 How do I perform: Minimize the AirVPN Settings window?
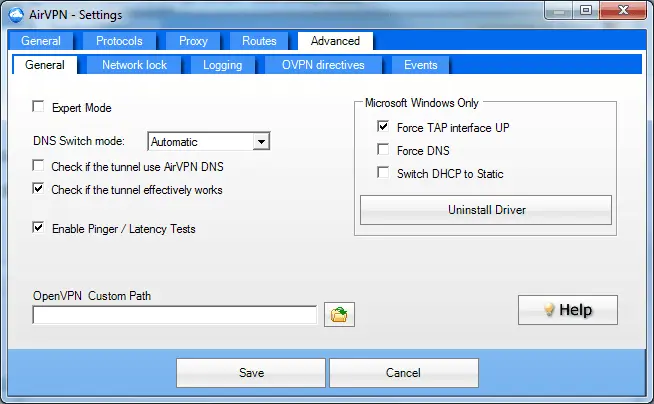[x=559, y=11]
